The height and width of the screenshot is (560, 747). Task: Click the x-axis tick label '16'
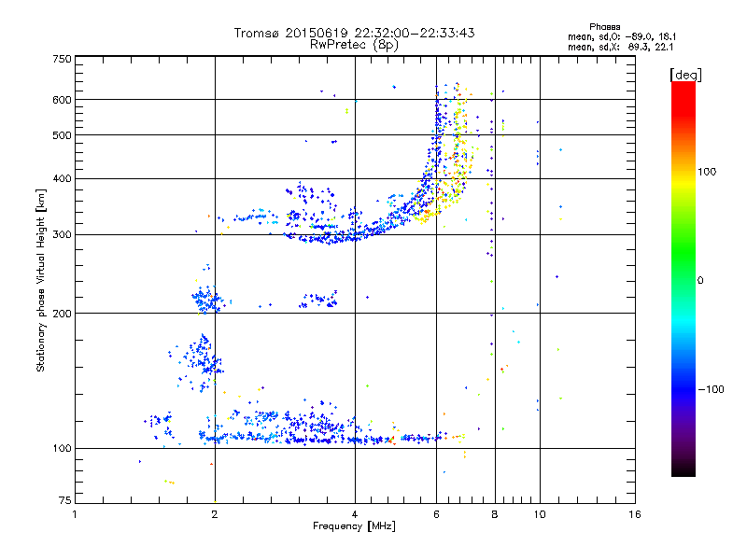pos(635,514)
